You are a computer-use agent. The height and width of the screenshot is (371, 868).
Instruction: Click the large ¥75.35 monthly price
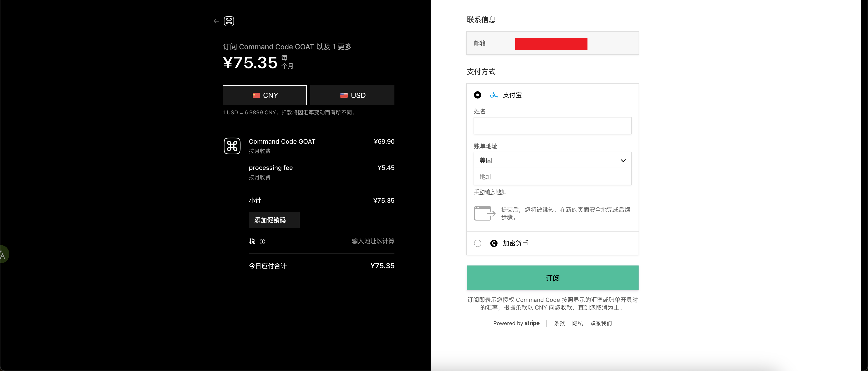(x=250, y=63)
